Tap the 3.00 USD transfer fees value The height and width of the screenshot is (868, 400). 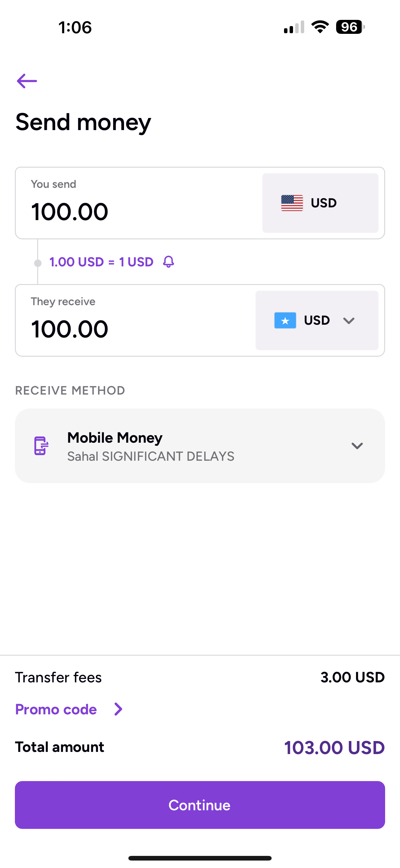pos(353,677)
